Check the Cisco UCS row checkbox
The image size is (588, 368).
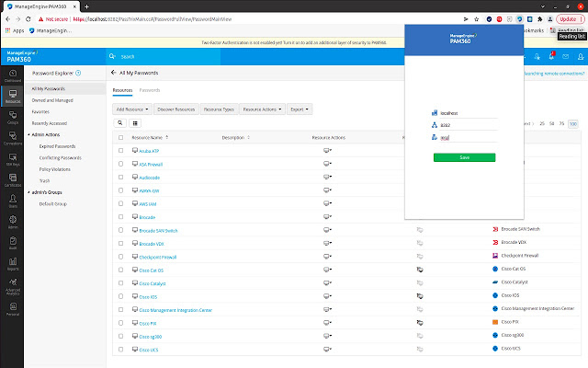tap(120, 350)
